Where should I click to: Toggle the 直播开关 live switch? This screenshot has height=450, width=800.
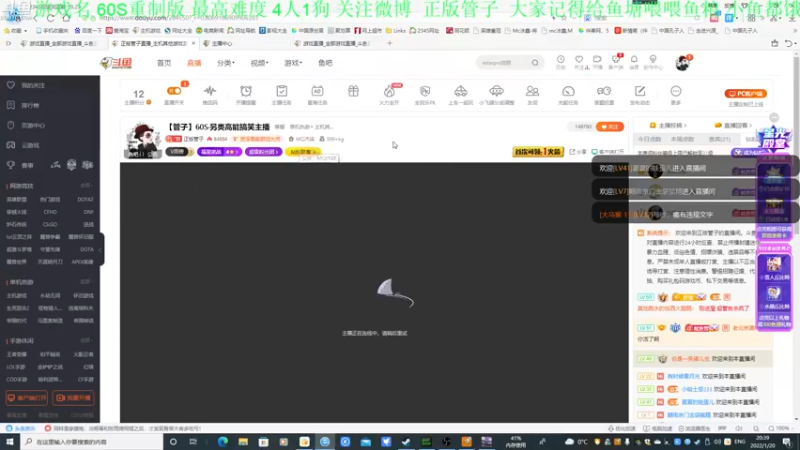(174, 91)
